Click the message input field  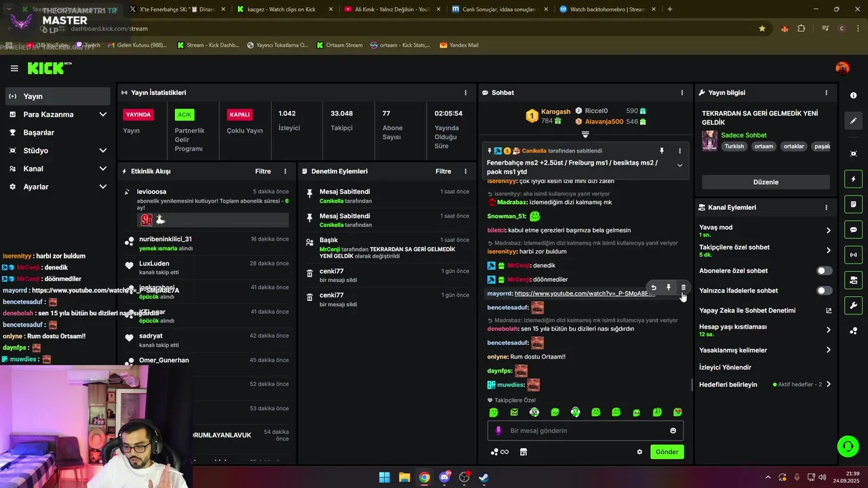pos(585,430)
